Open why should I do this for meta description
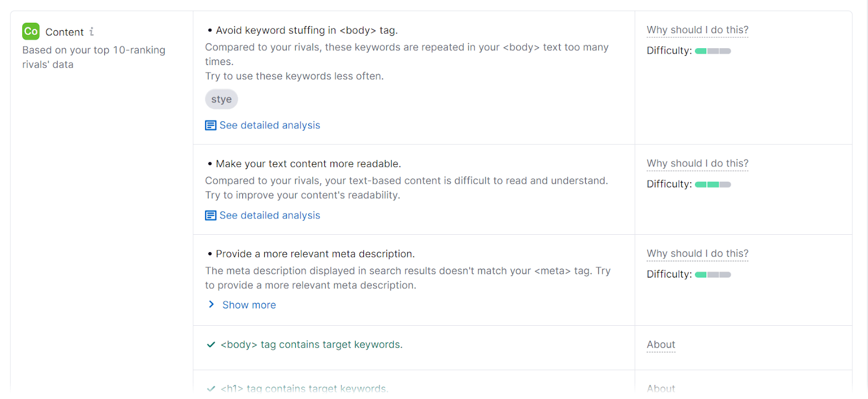The width and height of the screenshot is (868, 399). pos(697,253)
